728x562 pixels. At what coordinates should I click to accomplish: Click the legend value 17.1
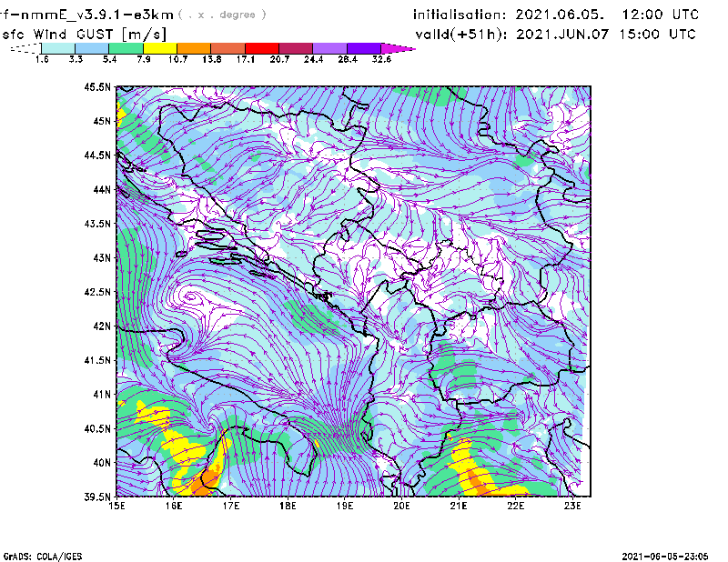point(246,59)
